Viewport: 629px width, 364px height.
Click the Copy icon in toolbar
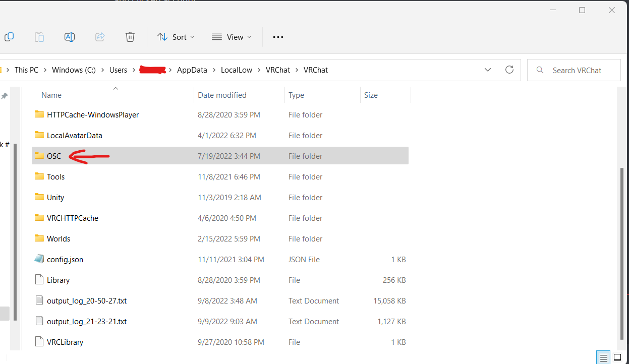[9, 37]
